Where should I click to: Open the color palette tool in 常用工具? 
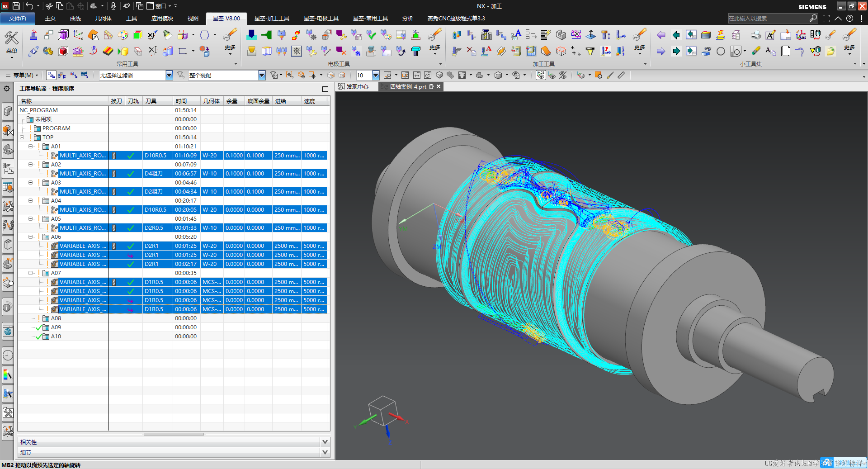click(x=123, y=35)
